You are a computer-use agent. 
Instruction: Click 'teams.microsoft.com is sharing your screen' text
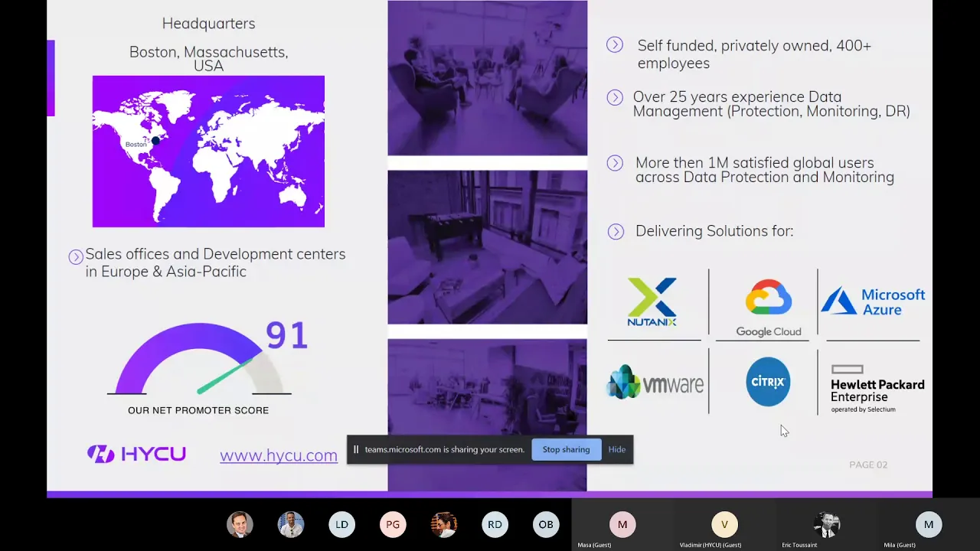[x=444, y=449]
